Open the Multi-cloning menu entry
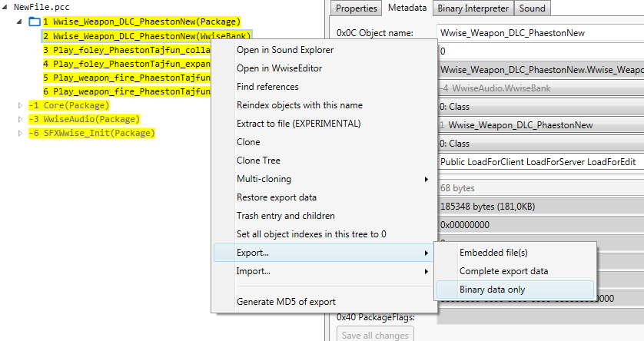The height and width of the screenshot is (341, 644). tap(324, 179)
